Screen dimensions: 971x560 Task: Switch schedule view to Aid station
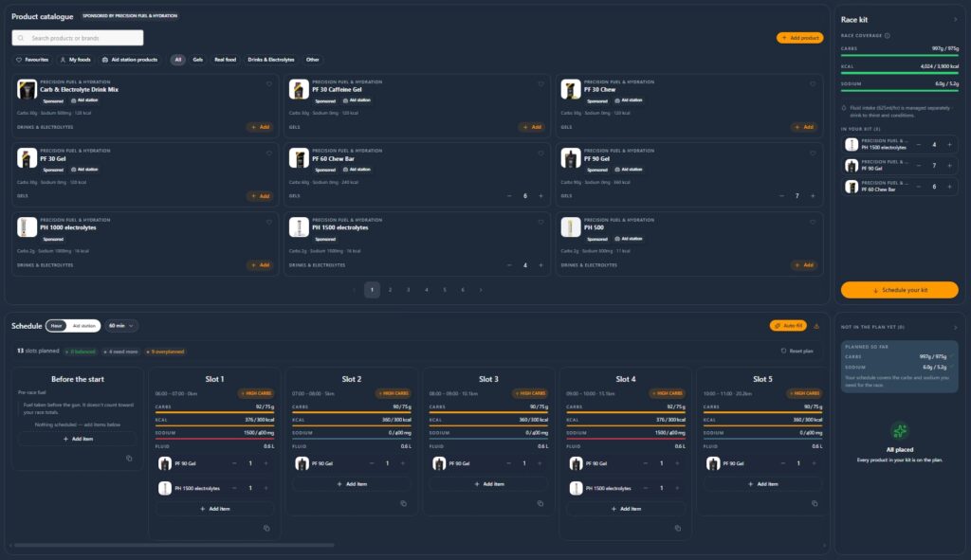84,326
